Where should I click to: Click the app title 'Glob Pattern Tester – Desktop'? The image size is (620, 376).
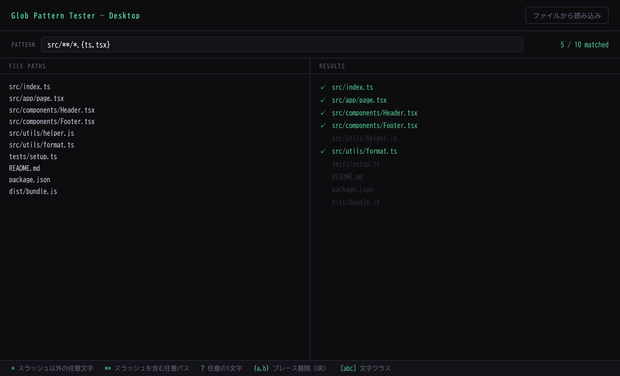point(76,15)
